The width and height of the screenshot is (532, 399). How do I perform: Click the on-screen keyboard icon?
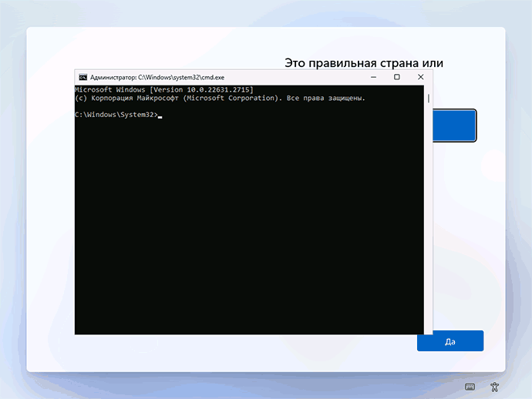tap(470, 386)
